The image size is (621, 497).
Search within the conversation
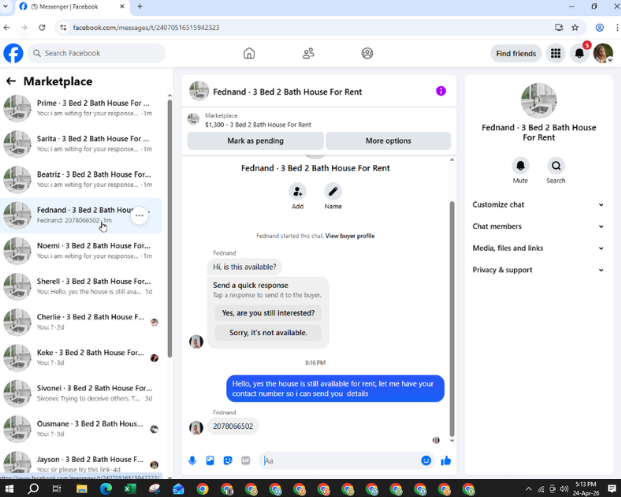(556, 166)
